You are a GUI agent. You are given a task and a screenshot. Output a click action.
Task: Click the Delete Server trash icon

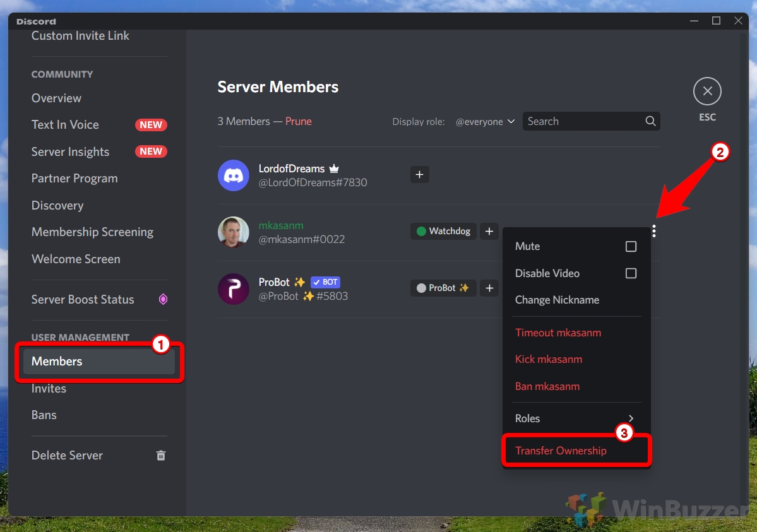(x=160, y=455)
